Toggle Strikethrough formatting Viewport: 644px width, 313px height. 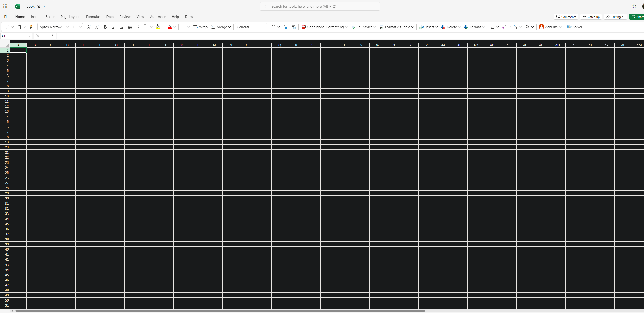(130, 27)
